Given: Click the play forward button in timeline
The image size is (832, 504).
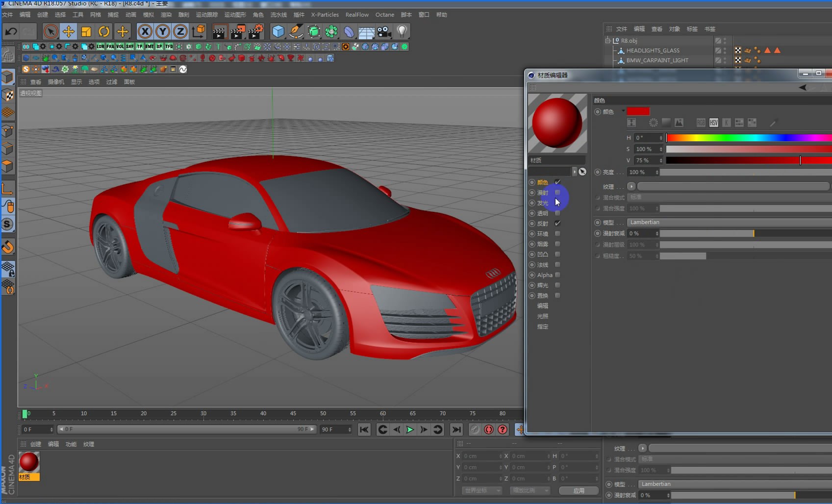Looking at the screenshot, I should (x=410, y=429).
